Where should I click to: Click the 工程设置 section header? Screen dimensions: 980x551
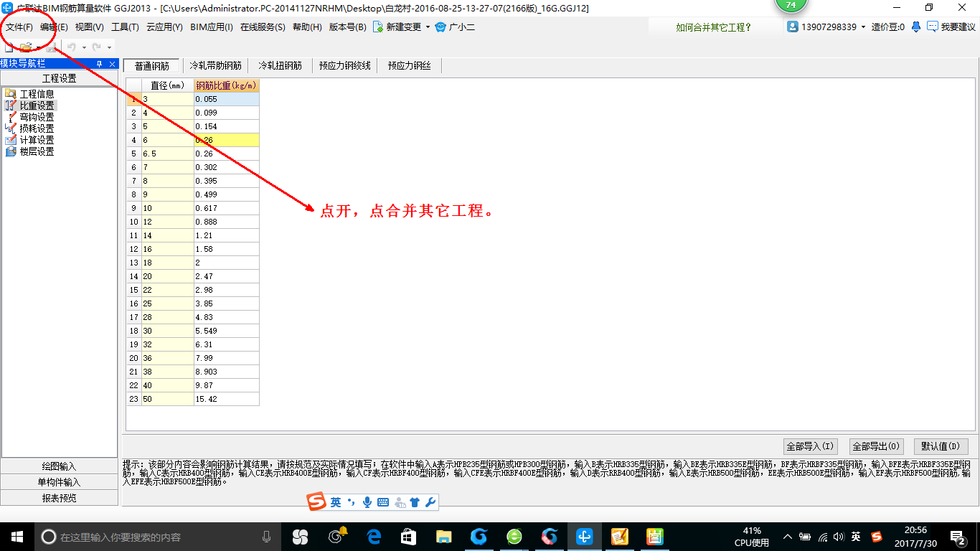(x=59, y=79)
